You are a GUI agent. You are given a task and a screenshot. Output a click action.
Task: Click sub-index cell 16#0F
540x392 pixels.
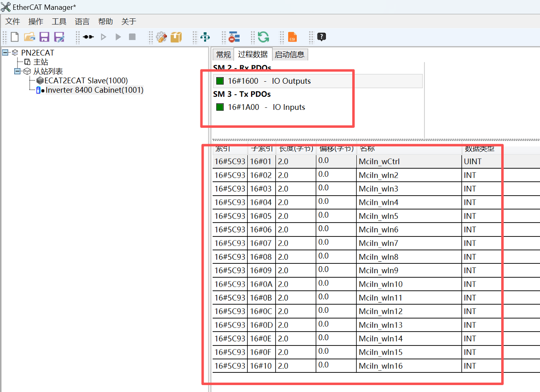261,352
